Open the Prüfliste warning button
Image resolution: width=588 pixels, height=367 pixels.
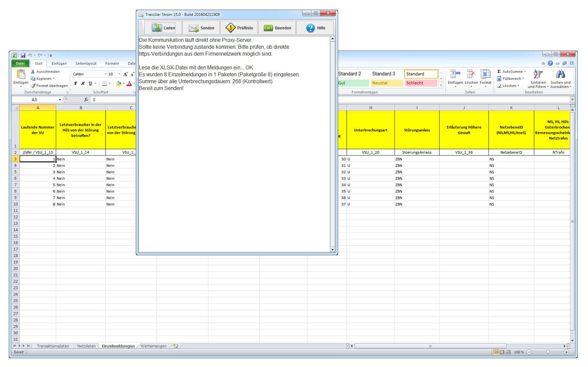coord(239,28)
